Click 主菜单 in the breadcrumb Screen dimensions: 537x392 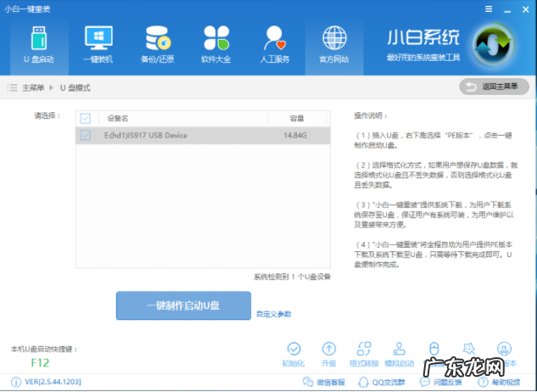click(x=33, y=87)
